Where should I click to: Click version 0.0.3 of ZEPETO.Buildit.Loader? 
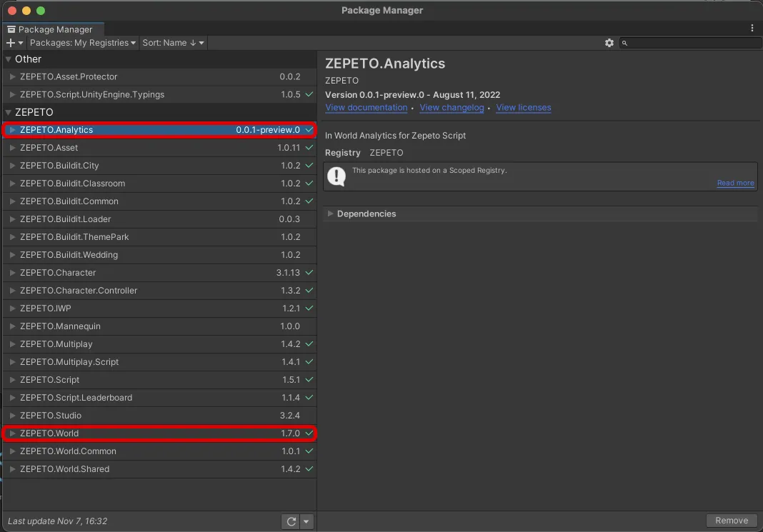(x=289, y=219)
